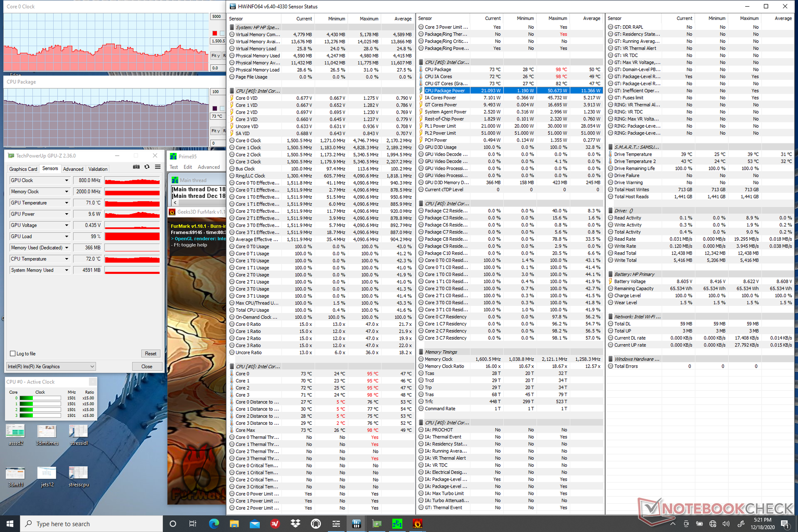Screen dimensions: 798x532
Task: Switch to FurMark taskbar icon
Action: (x=418, y=524)
